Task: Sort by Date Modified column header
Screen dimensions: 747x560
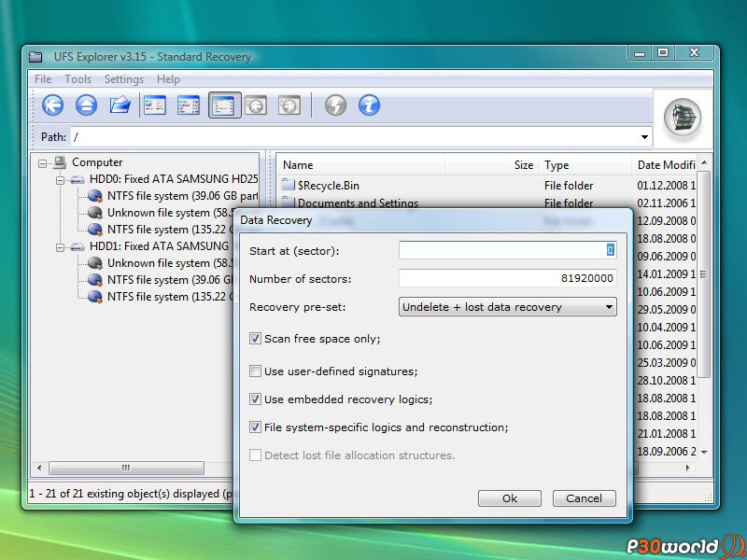Action: click(x=664, y=165)
